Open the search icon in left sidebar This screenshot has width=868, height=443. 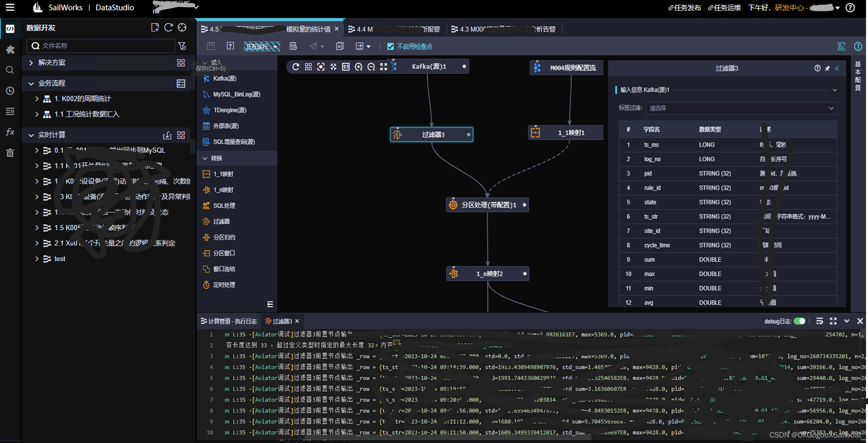10,70
